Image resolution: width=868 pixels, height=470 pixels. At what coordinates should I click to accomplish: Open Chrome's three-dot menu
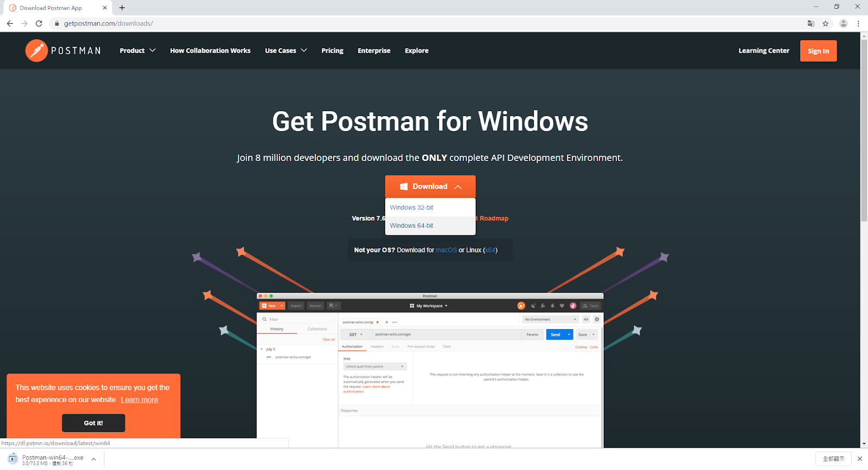[858, 23]
